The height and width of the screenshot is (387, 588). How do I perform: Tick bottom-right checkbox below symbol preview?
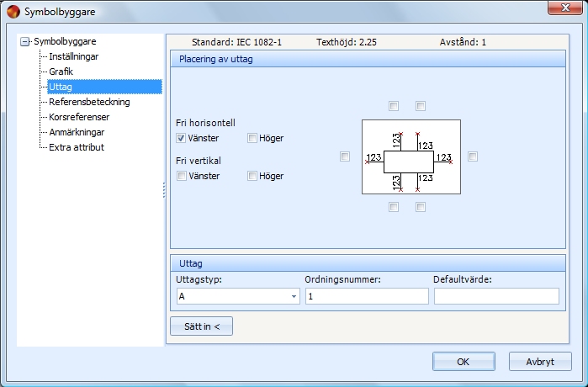[x=421, y=207]
